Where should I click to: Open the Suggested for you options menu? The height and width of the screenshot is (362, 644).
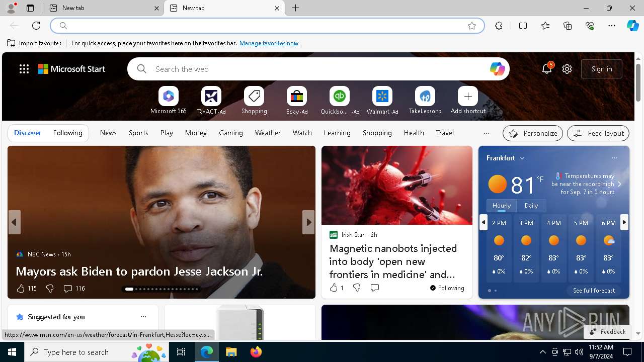(x=143, y=317)
